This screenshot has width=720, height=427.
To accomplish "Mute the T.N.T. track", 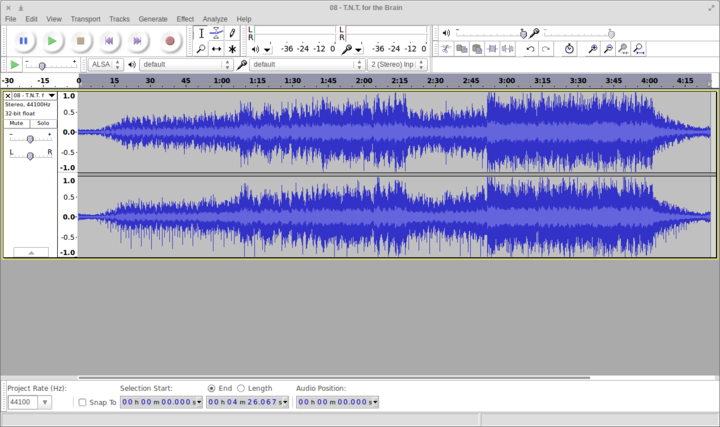I will (17, 123).
